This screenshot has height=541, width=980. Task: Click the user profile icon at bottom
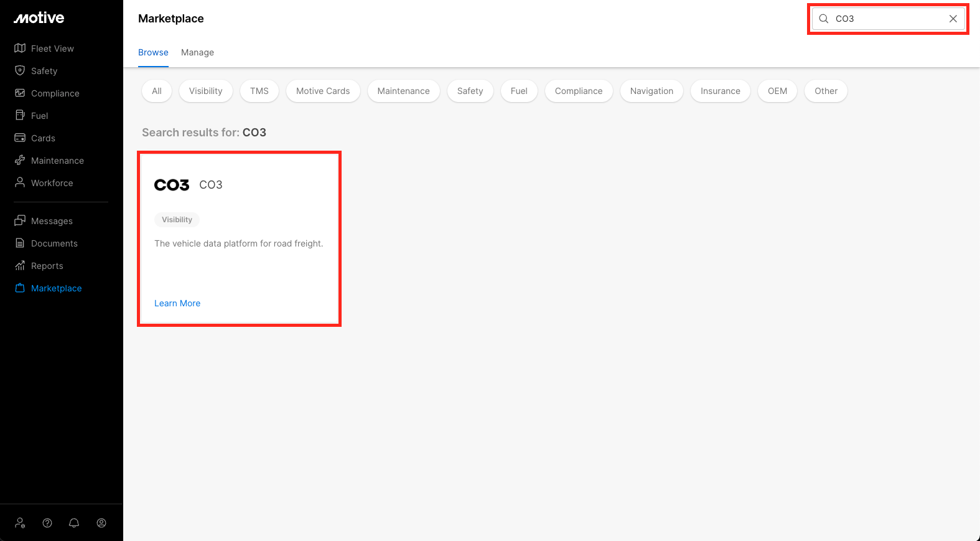(101, 523)
